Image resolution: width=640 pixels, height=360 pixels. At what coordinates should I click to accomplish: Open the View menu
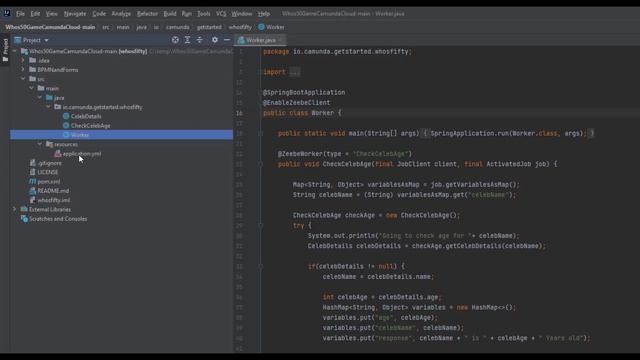[51, 13]
